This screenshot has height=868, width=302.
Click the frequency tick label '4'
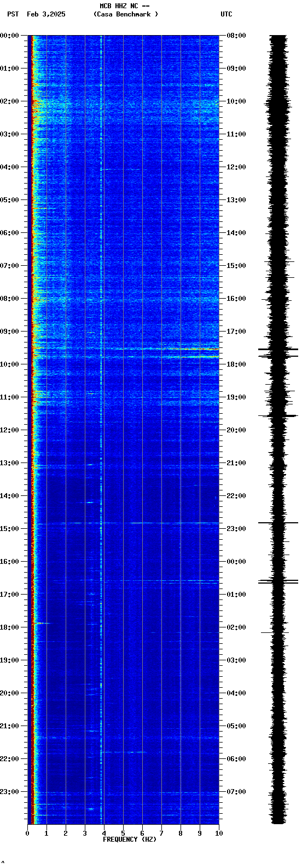(x=104, y=833)
